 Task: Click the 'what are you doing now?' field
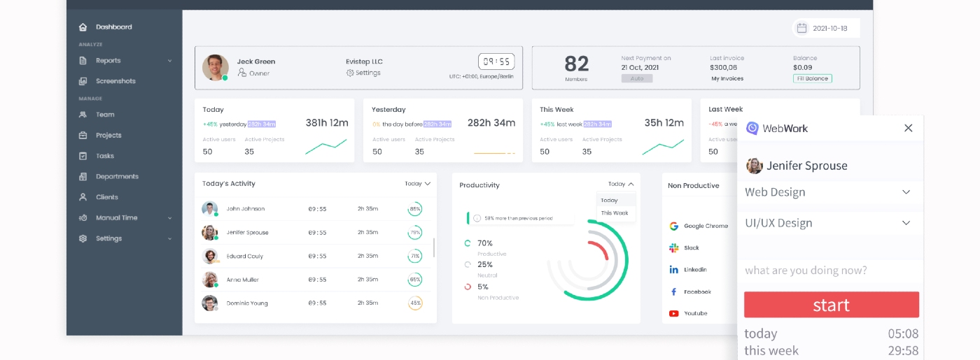pyautogui.click(x=830, y=271)
